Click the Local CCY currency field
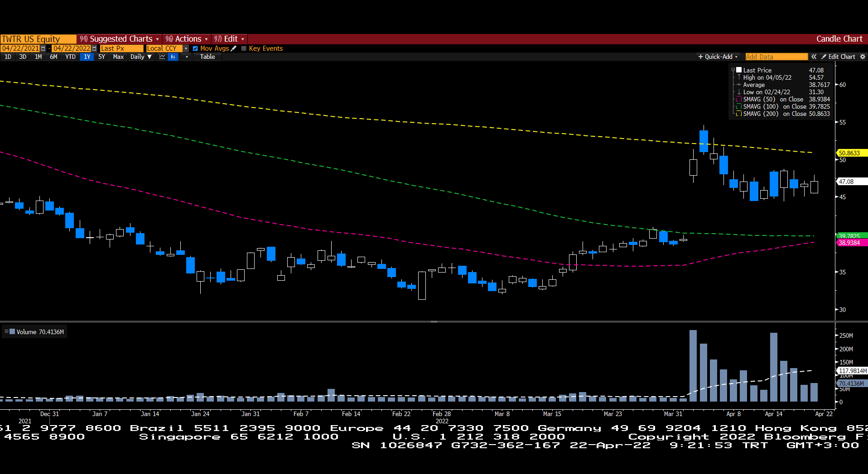 [164, 48]
